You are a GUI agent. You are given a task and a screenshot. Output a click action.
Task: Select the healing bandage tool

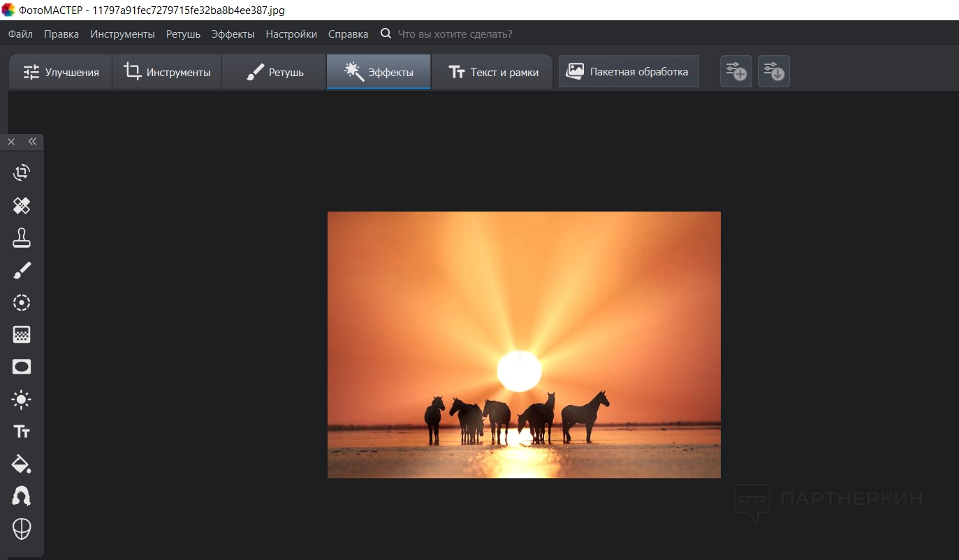tap(22, 205)
